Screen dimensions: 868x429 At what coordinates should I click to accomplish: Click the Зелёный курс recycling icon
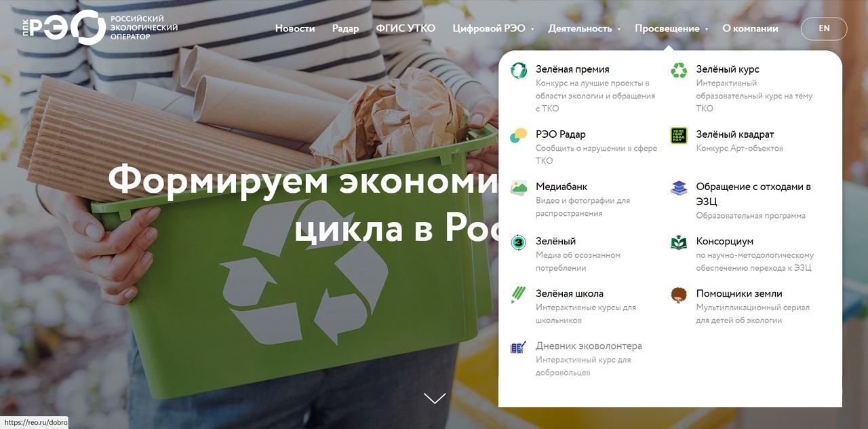pos(679,70)
